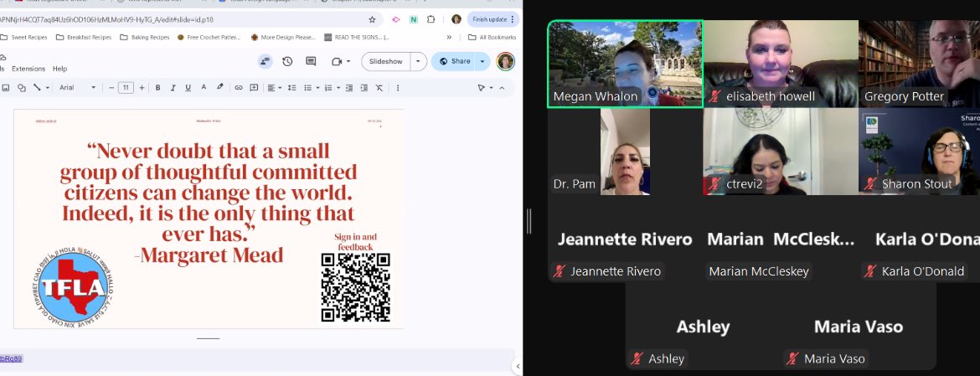Click the video camera Meet icon
This screenshot has width=980, height=376.
(x=337, y=61)
